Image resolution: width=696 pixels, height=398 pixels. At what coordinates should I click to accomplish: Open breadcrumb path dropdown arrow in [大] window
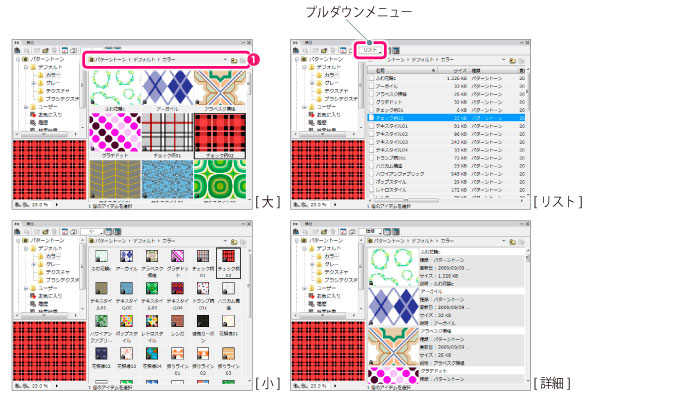pos(225,59)
